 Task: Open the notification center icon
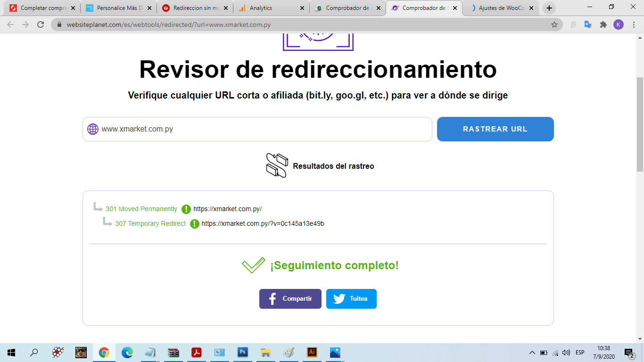[629, 353]
